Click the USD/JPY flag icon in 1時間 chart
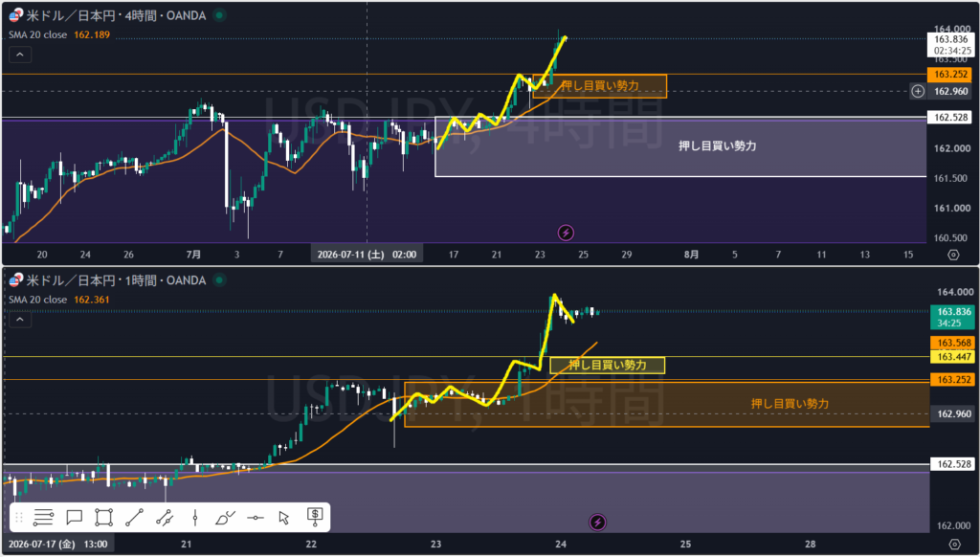The height and width of the screenshot is (557, 980). coord(14,280)
